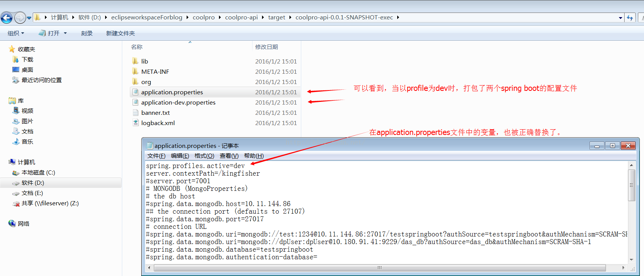Click 刻录 in the Explorer toolbar
The height and width of the screenshot is (276, 644).
87,33
